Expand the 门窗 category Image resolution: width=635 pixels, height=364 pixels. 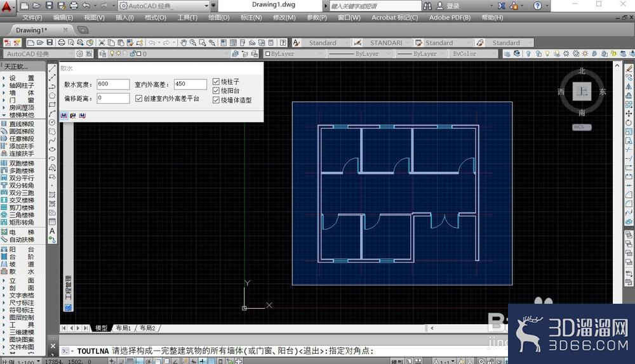point(22,100)
